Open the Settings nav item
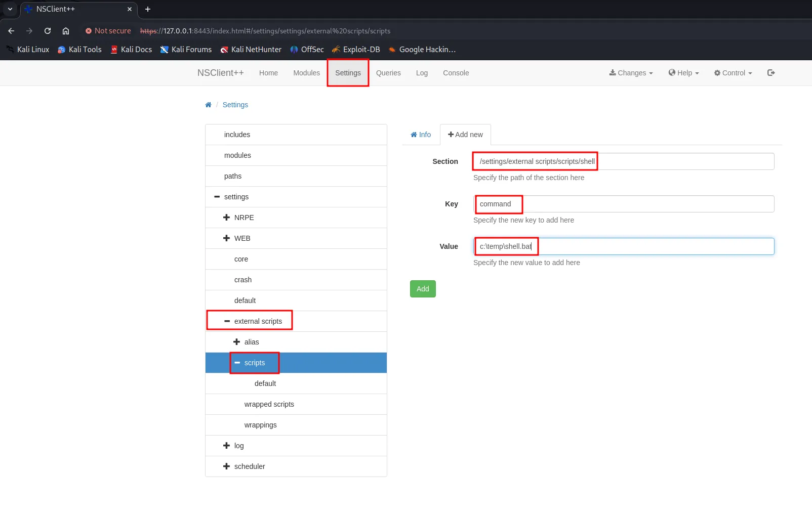The image size is (812, 517). point(348,73)
